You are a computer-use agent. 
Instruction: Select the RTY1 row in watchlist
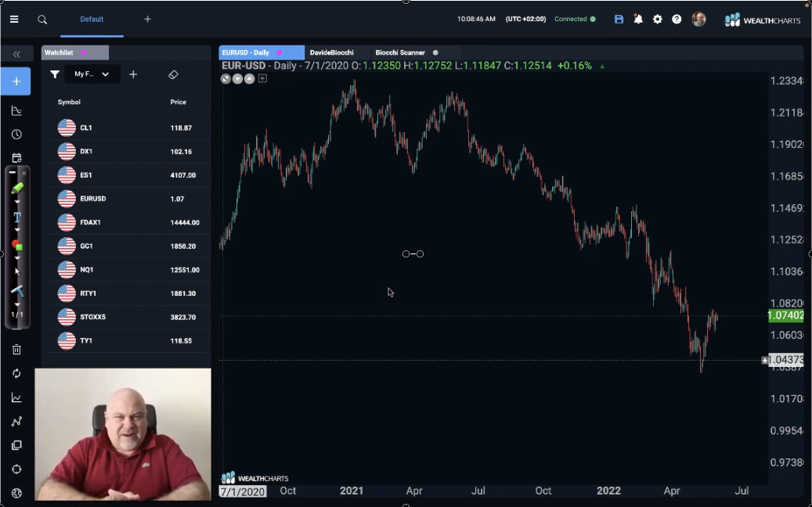pos(129,293)
